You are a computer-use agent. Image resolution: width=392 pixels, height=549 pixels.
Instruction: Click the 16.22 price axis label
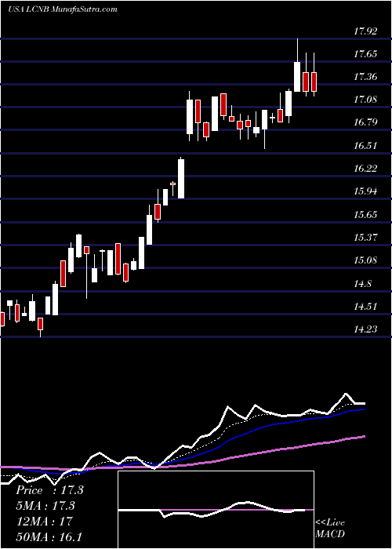pyautogui.click(x=365, y=169)
